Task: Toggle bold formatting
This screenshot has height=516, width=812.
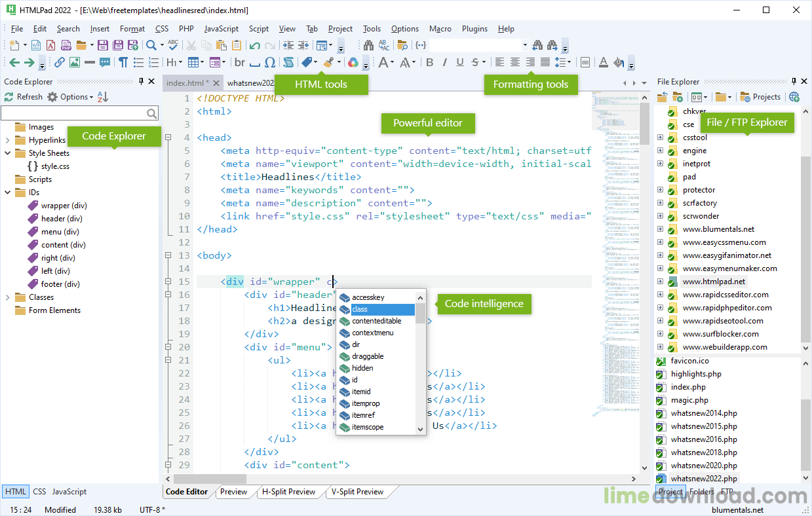Action: [430, 63]
